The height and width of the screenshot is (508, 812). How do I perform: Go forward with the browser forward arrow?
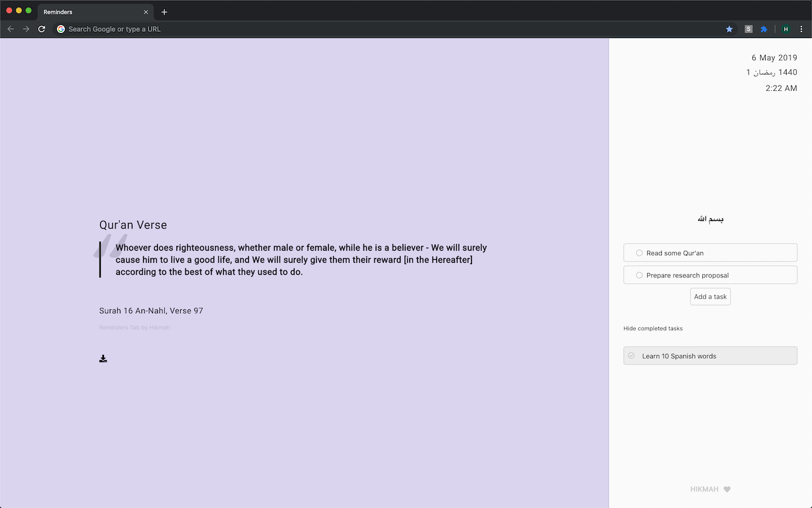click(26, 29)
